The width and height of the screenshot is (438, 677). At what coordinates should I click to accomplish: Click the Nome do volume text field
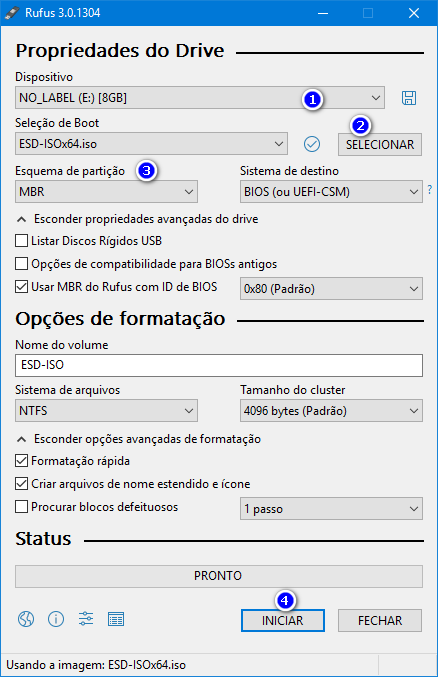pos(219,365)
